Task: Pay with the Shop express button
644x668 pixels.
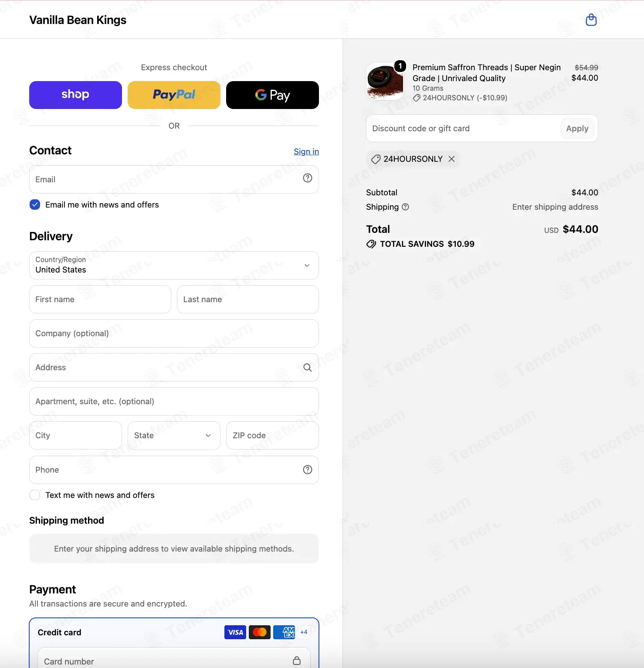Action: (75, 95)
